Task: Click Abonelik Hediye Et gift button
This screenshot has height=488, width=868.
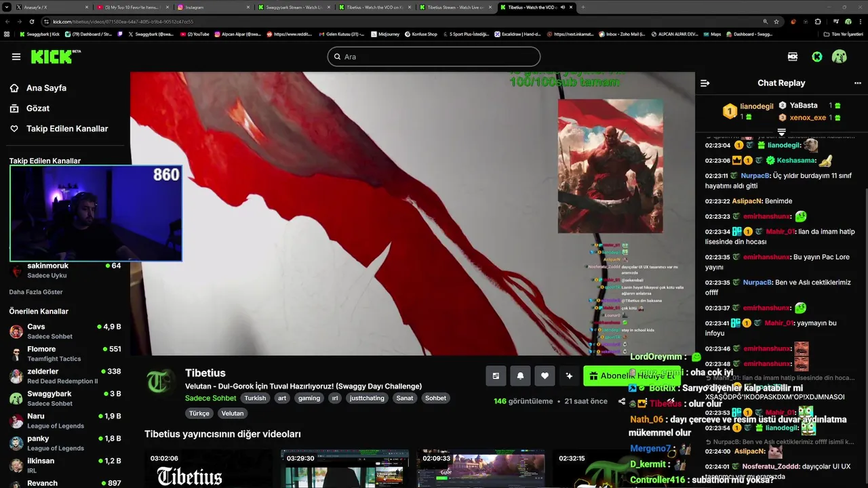Action: [631, 376]
